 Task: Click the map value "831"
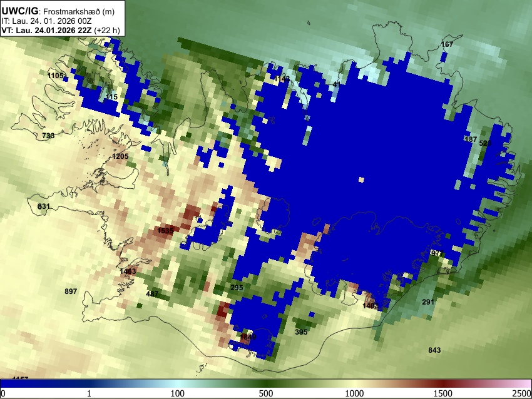tap(44, 206)
